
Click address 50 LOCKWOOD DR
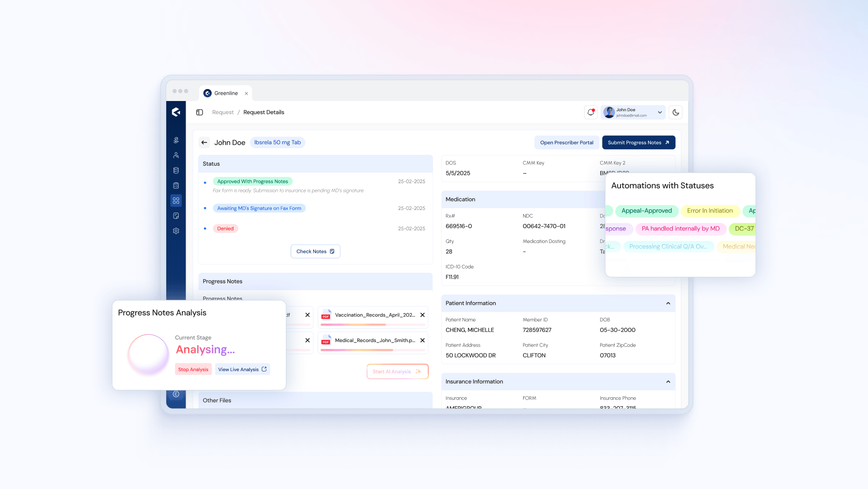pyautogui.click(x=470, y=355)
